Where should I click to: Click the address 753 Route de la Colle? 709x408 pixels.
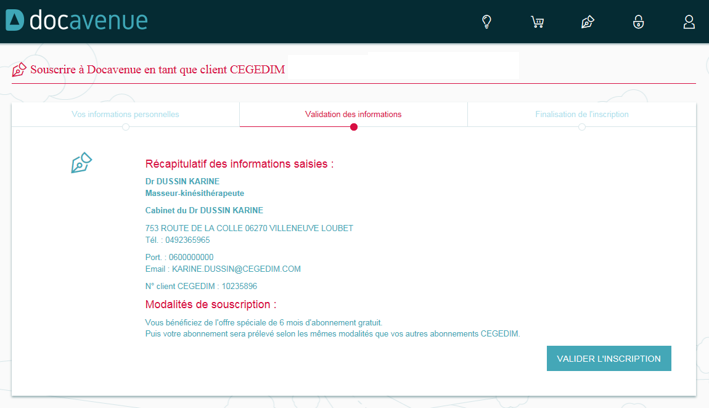tap(249, 228)
